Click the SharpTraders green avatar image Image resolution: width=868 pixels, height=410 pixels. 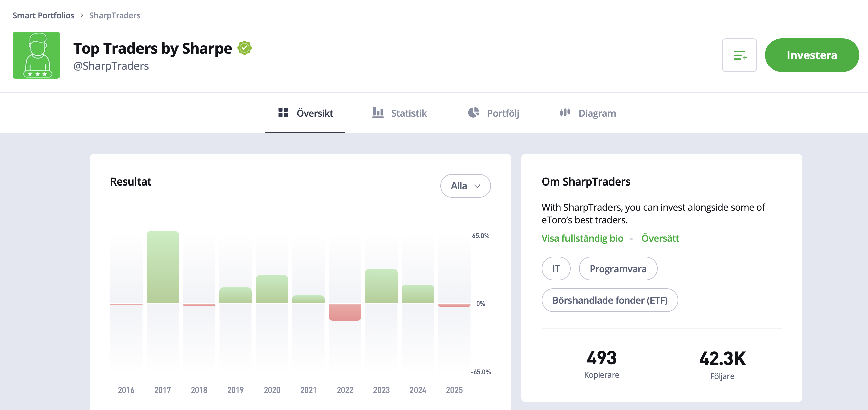[x=36, y=55]
